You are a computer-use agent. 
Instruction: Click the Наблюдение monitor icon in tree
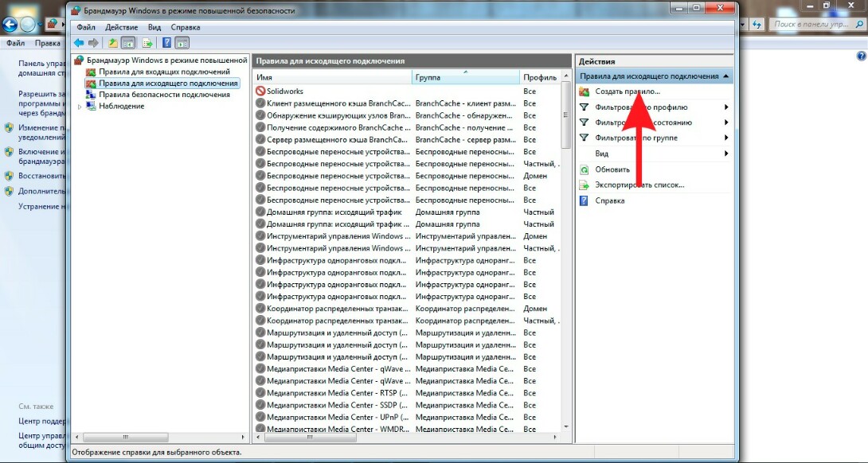(91, 107)
